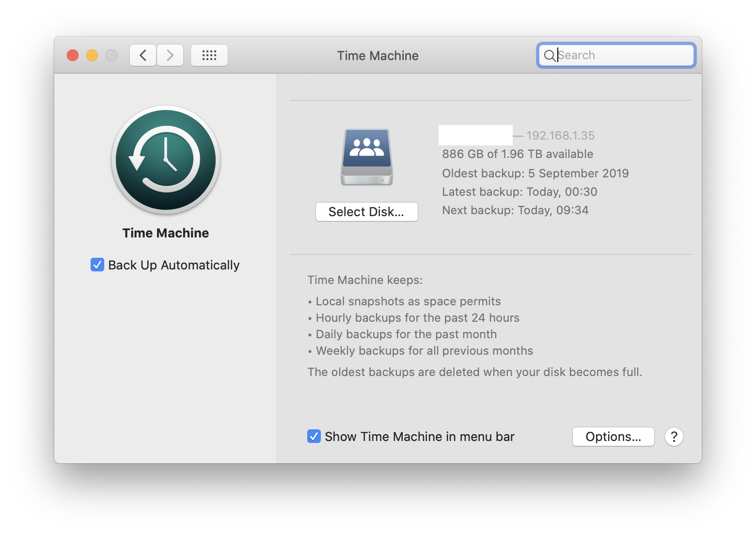Click the bold Time Machine label under the clock
This screenshot has height=535, width=756.
[x=166, y=233]
